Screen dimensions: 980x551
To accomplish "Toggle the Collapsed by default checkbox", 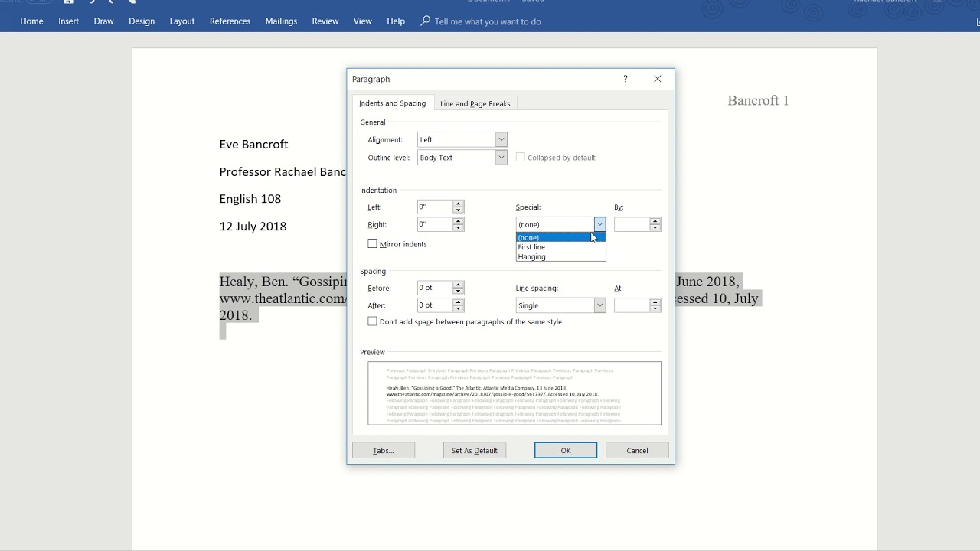I will (521, 158).
